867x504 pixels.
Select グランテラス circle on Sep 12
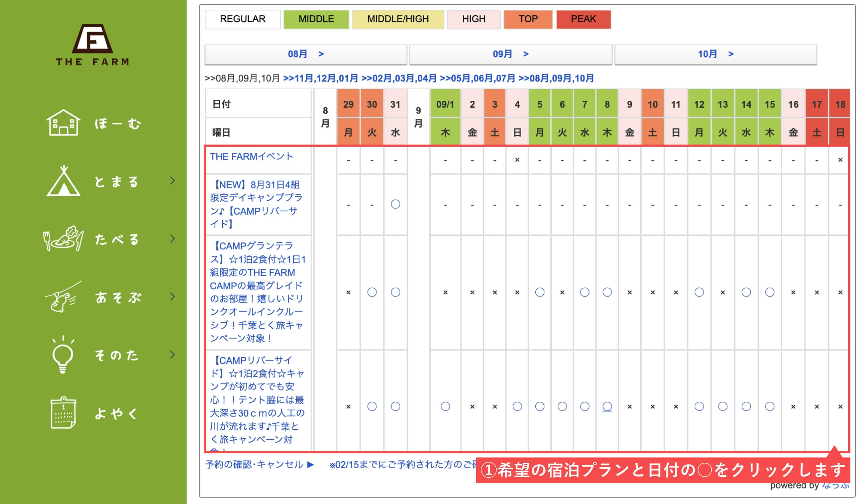tap(699, 292)
